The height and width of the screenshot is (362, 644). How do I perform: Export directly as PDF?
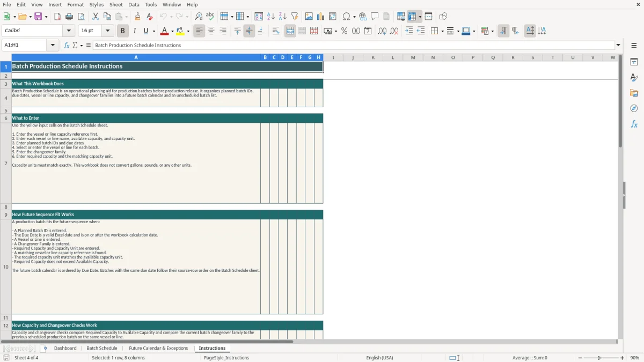[x=57, y=17]
